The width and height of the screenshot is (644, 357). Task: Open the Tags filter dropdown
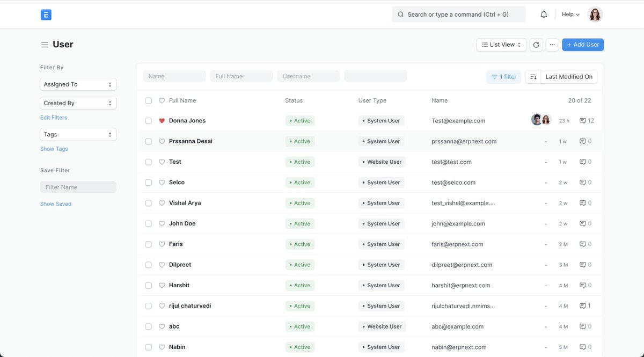point(78,135)
